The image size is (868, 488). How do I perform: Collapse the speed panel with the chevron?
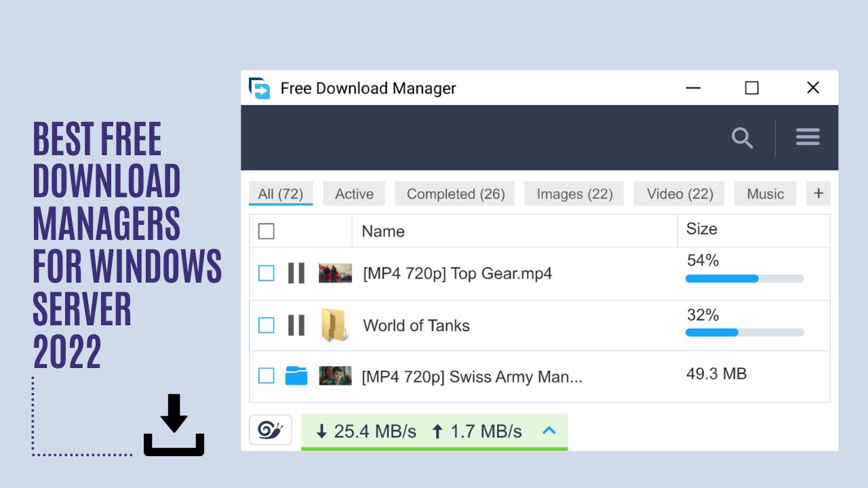point(549,431)
